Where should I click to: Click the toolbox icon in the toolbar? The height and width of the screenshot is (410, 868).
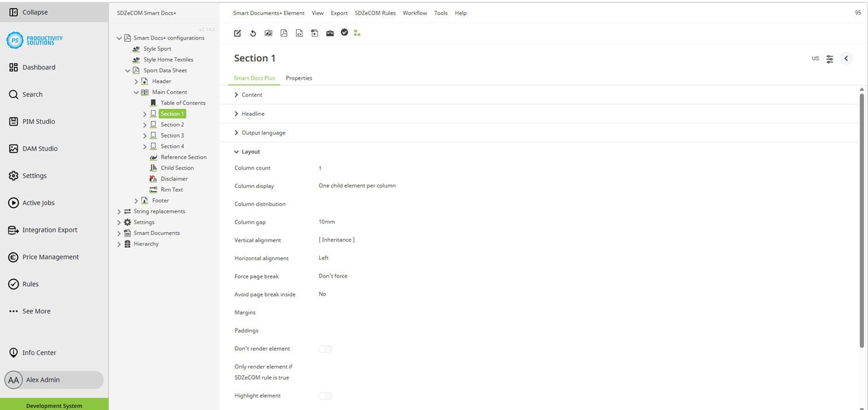330,33
